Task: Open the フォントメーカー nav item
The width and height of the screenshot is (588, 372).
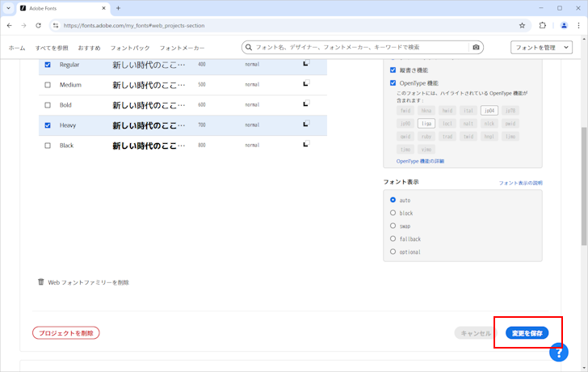Action: click(183, 48)
